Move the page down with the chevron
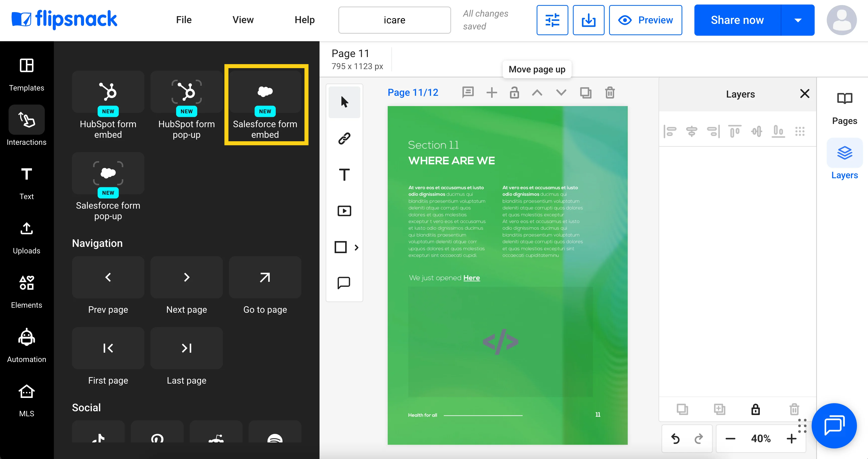The height and width of the screenshot is (459, 868). click(x=561, y=93)
